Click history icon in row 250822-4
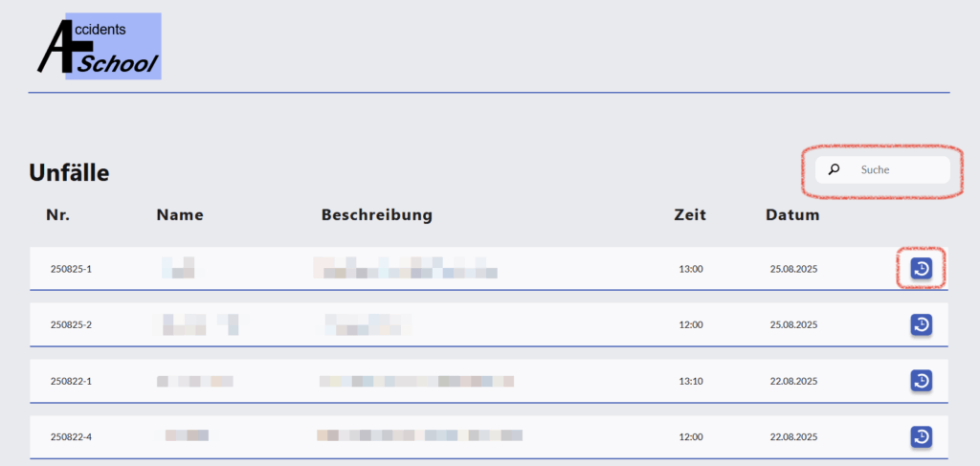Viewport: 980px width, 466px height. [921, 437]
